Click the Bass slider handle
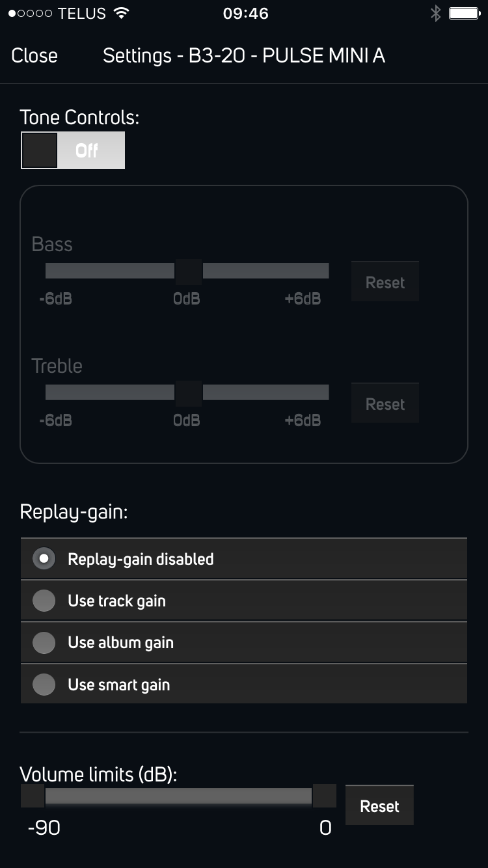 tap(189, 271)
